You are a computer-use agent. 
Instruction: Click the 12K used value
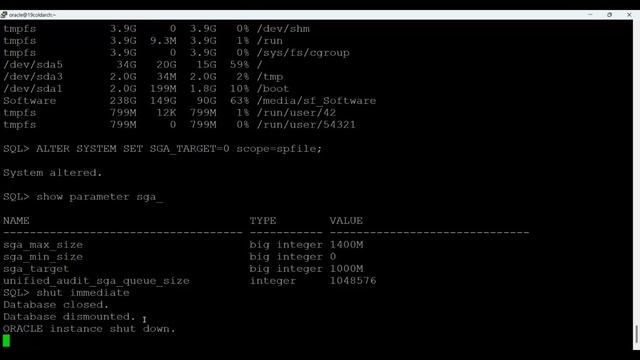166,113
